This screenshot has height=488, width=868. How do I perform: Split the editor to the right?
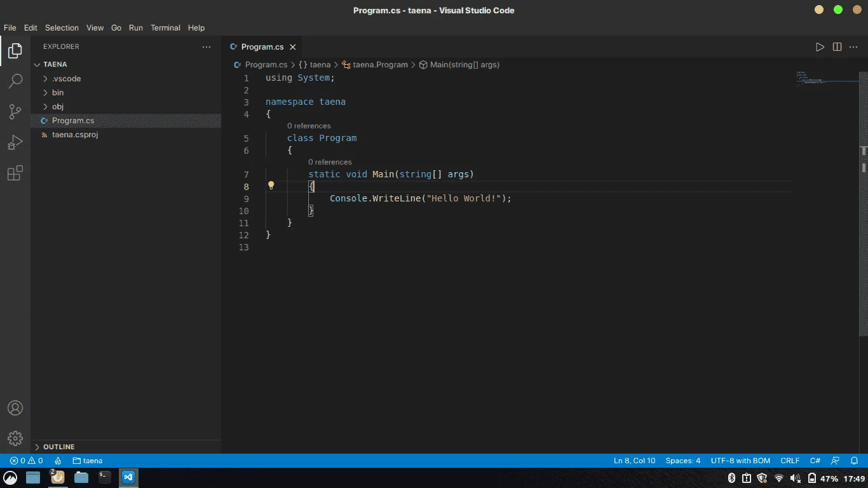point(837,47)
